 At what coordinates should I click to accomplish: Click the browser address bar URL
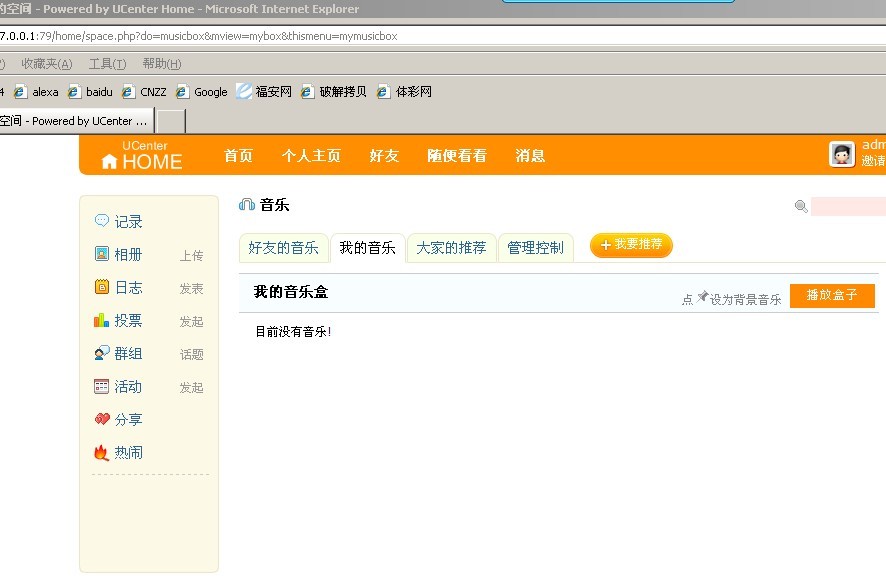pyautogui.click(x=199, y=36)
